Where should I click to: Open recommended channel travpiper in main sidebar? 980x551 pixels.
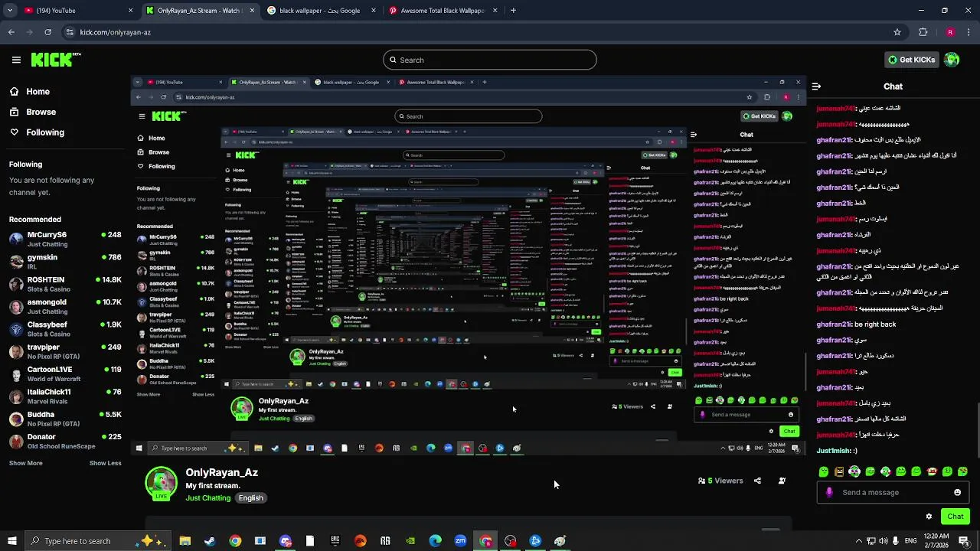click(64, 350)
